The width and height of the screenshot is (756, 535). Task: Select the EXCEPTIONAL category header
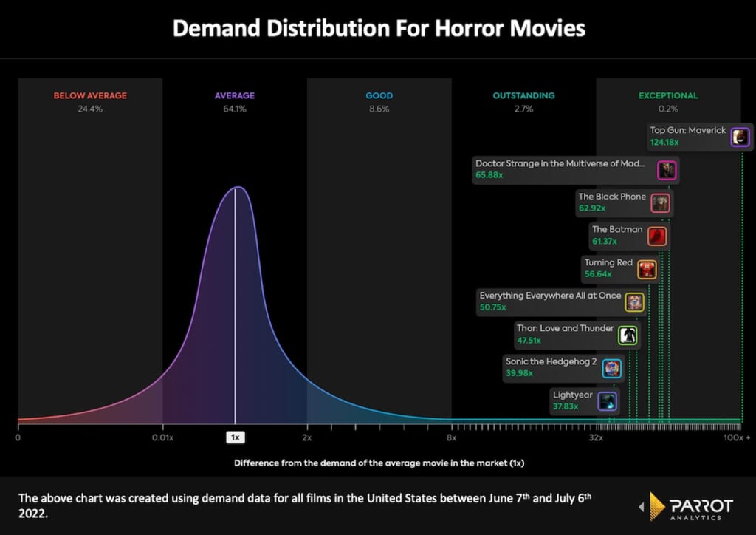[668, 95]
